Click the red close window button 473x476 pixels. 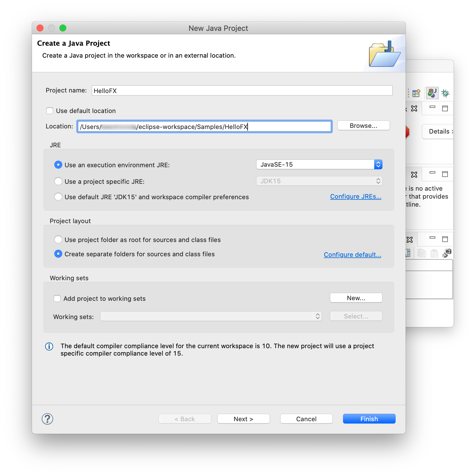pos(40,28)
